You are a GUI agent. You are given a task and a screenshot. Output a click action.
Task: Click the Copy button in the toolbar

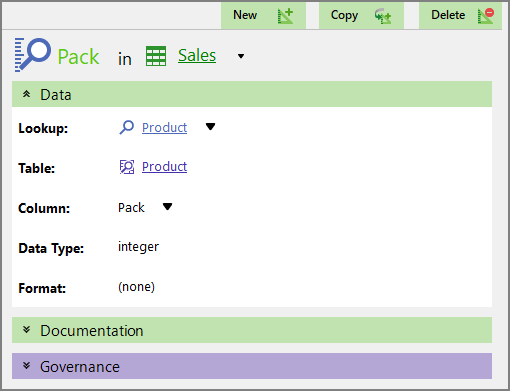(x=361, y=15)
